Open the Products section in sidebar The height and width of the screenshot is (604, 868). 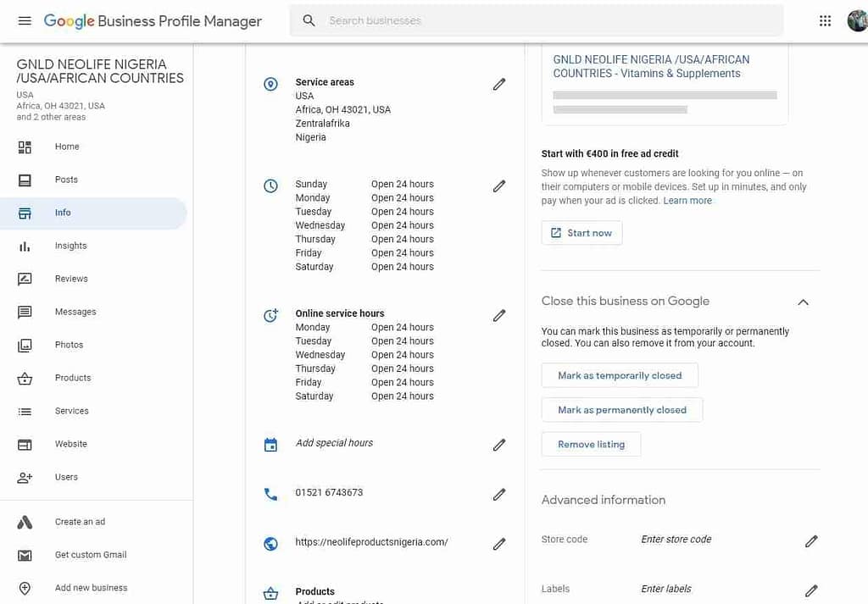73,378
